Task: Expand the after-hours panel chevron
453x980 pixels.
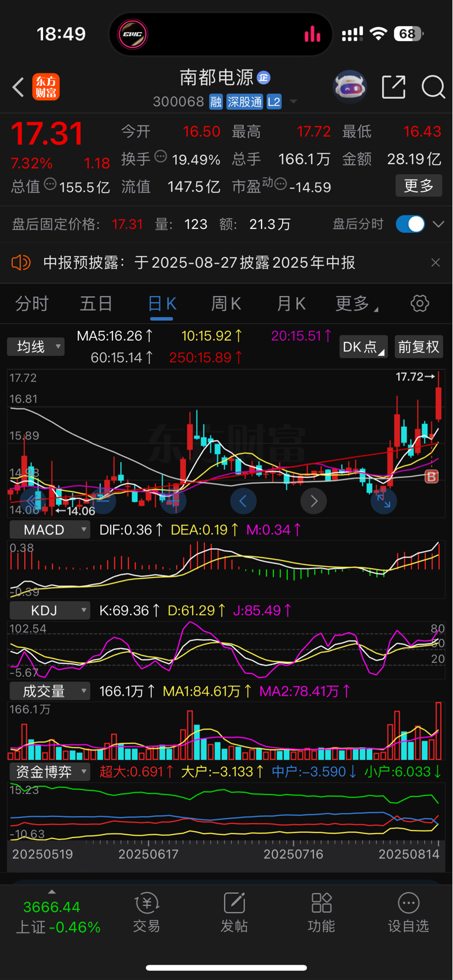Action: click(438, 224)
